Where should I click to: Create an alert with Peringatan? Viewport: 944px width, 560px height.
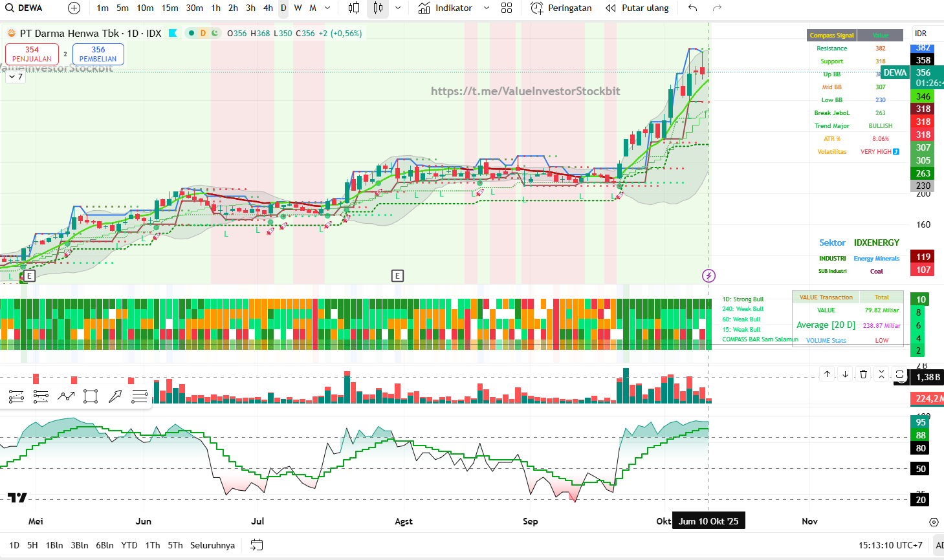point(561,8)
